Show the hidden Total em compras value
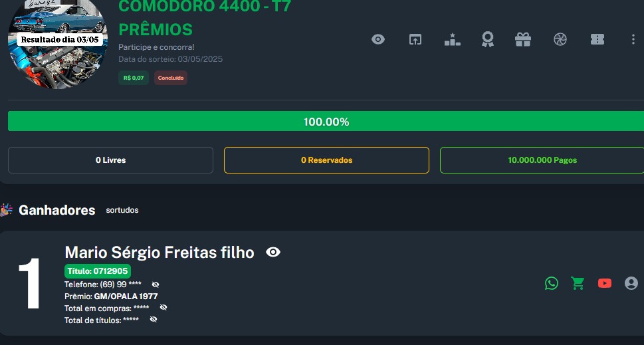644x345 pixels. (163, 308)
